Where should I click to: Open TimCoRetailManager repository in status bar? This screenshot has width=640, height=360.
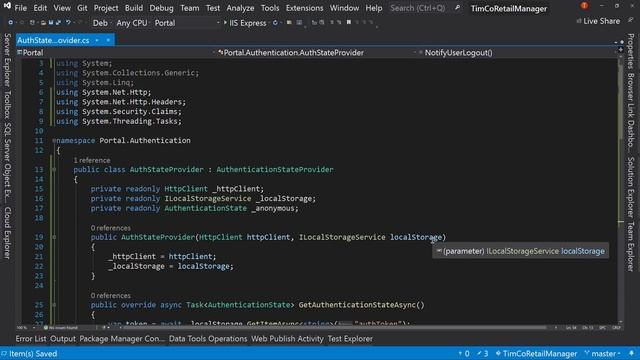pyautogui.click(x=536, y=354)
